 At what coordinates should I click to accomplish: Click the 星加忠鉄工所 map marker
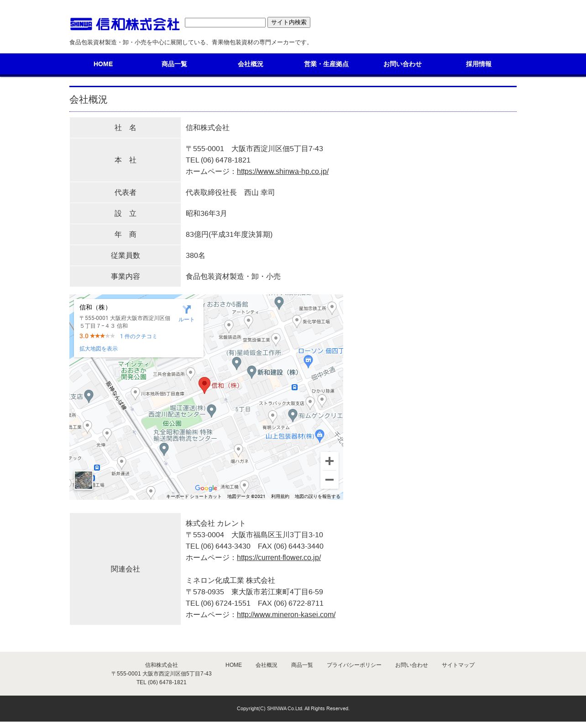(x=332, y=308)
